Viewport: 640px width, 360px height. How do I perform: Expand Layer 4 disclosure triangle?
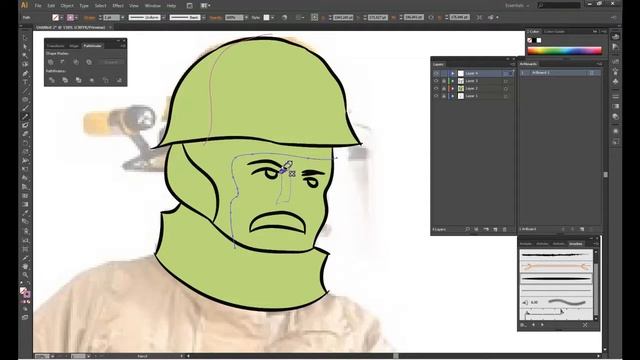[453, 73]
